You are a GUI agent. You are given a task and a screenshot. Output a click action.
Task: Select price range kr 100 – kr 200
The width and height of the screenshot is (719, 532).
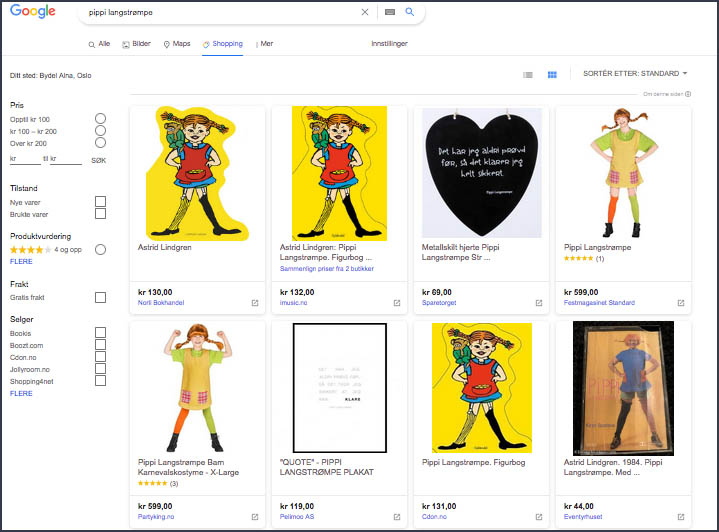(x=100, y=131)
